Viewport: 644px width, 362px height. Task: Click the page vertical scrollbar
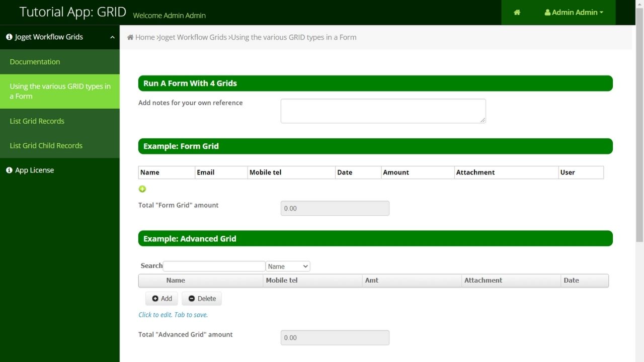click(x=639, y=151)
